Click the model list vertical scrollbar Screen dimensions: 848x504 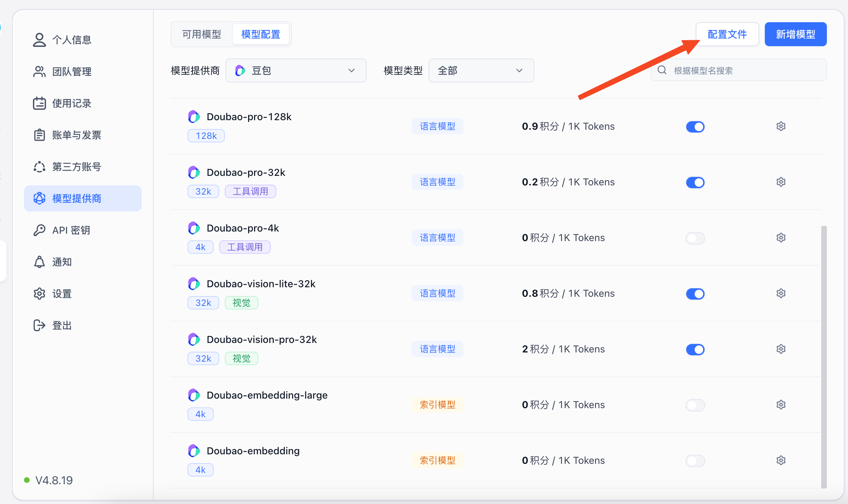(824, 357)
